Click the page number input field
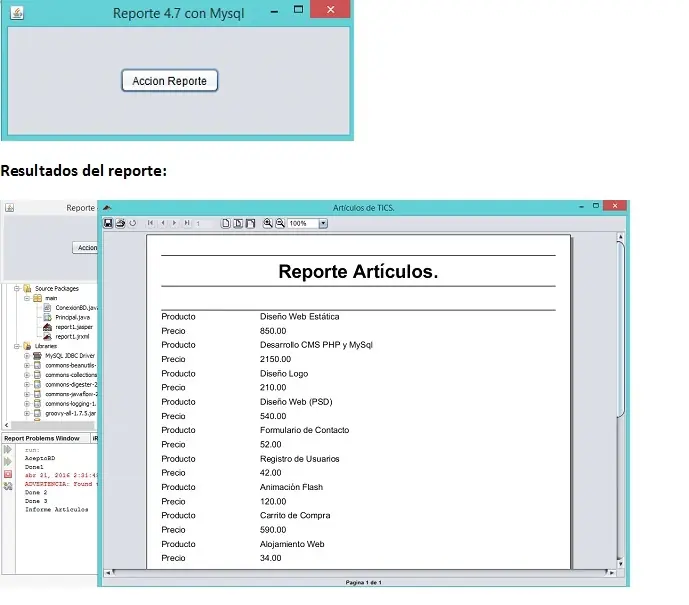Screen dimensions: 689x605 [206, 224]
